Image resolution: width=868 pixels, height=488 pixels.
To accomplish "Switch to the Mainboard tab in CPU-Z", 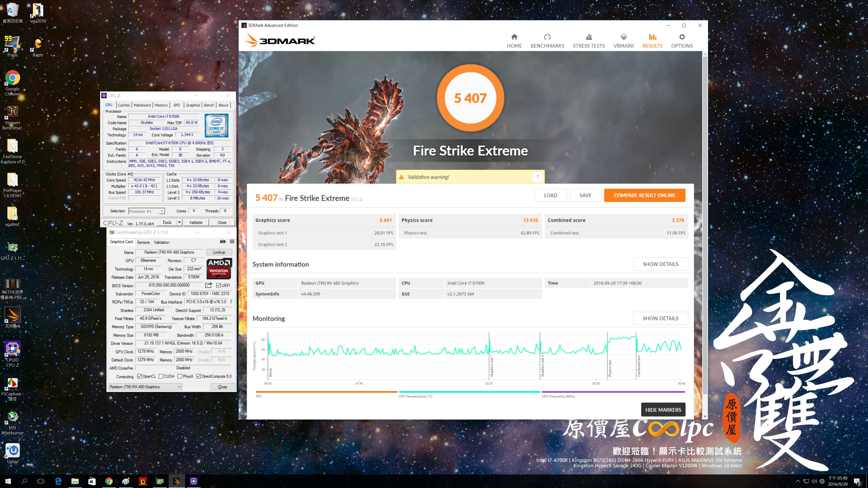I will coord(142,105).
